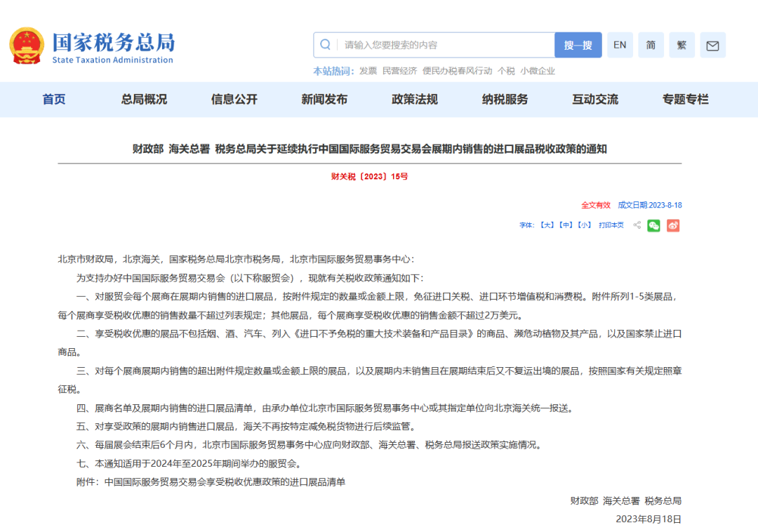The image size is (758, 532).
Task: Open the 小微企业 hot keyword link
Action: click(x=538, y=71)
